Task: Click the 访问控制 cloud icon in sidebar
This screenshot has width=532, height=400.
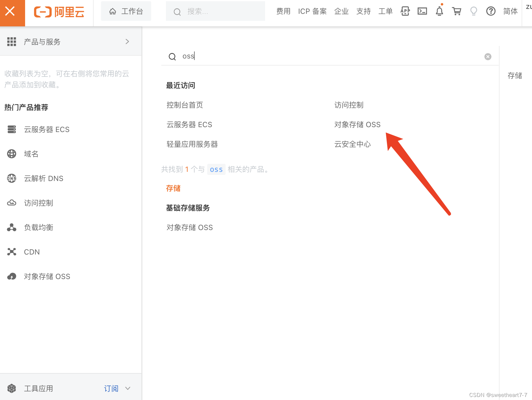Action: click(12, 203)
